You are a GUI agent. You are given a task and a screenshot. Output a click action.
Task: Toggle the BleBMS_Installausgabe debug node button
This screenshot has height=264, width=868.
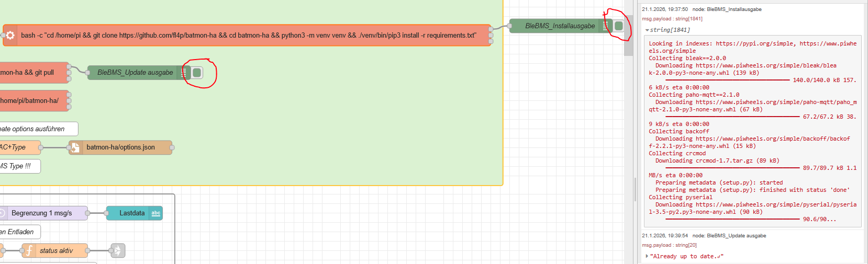click(619, 26)
